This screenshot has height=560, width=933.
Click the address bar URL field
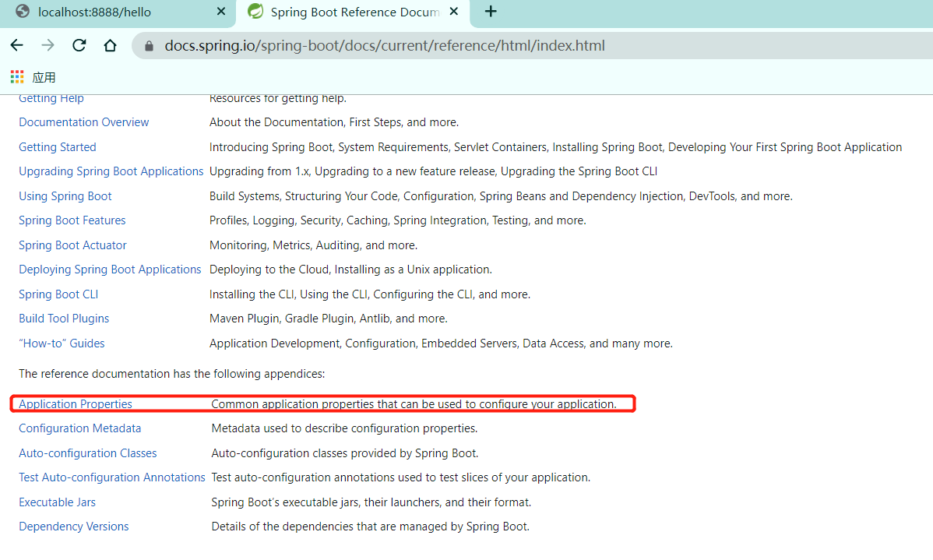pyautogui.click(x=532, y=46)
